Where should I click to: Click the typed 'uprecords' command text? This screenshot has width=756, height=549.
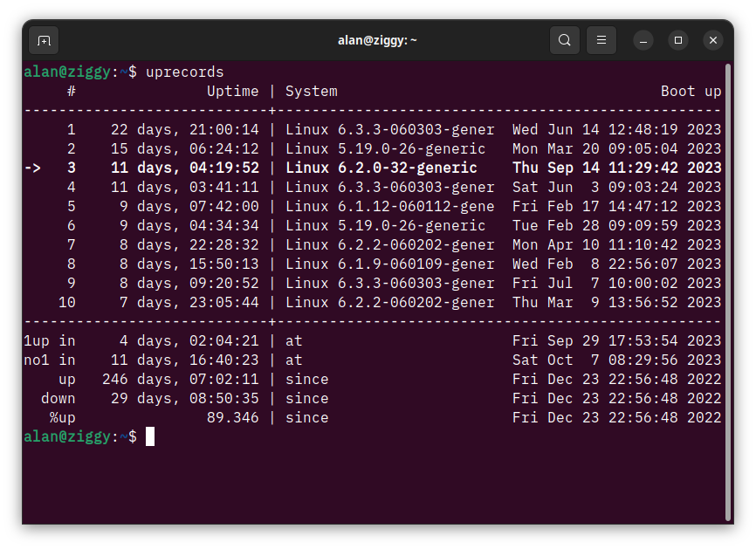coord(184,72)
